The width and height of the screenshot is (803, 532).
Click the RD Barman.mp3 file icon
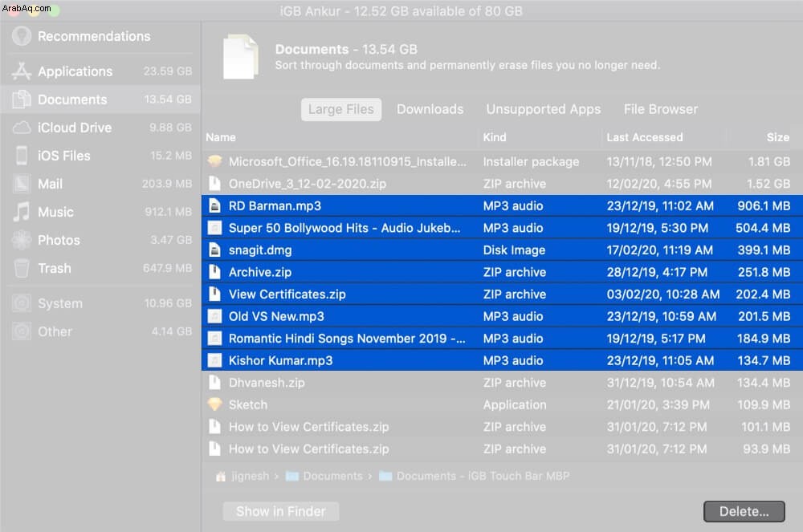pyautogui.click(x=214, y=205)
